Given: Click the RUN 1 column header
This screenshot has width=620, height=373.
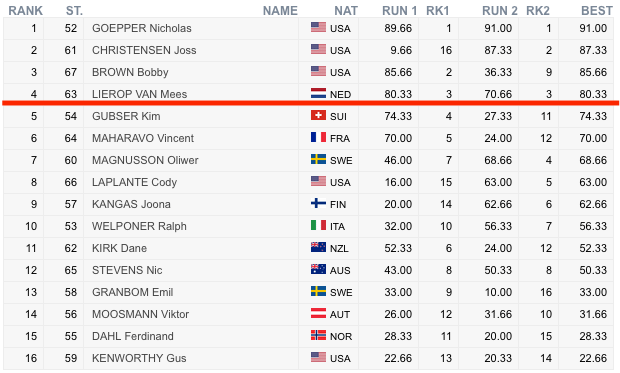Looking at the screenshot, I should pyautogui.click(x=399, y=11).
